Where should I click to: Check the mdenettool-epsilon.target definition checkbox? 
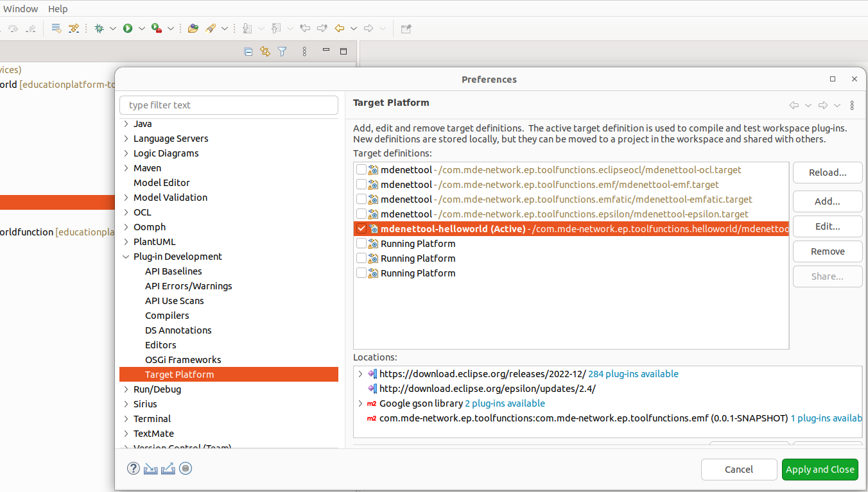pyautogui.click(x=361, y=214)
